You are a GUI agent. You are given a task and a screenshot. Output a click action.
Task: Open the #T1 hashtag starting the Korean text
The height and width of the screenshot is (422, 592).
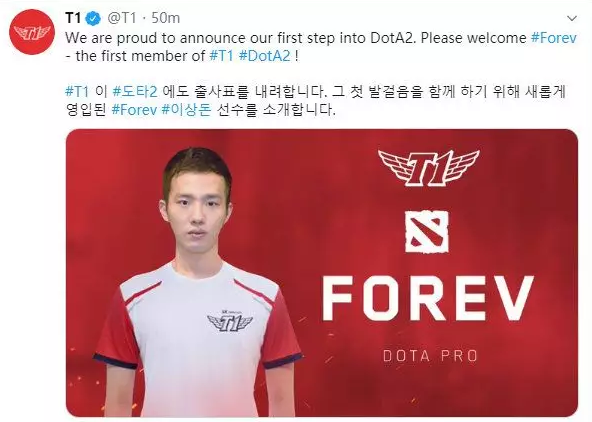pyautogui.click(x=77, y=92)
